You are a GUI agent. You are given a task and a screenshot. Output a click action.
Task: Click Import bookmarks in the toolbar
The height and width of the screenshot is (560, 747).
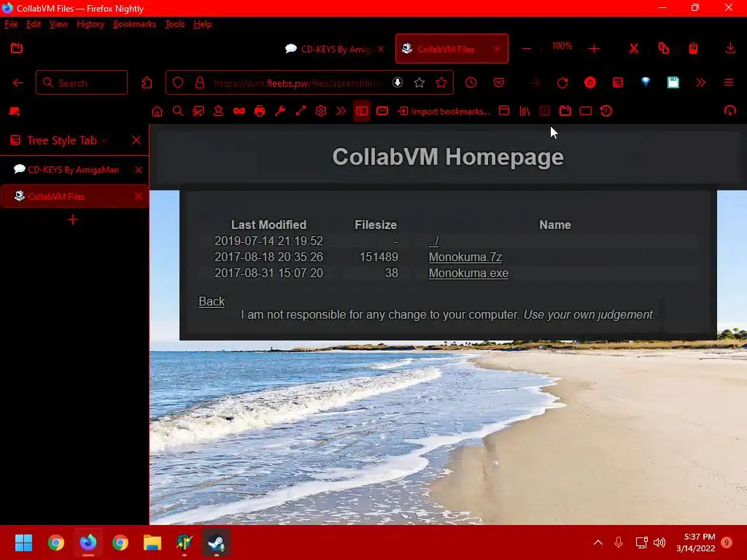[x=444, y=112]
